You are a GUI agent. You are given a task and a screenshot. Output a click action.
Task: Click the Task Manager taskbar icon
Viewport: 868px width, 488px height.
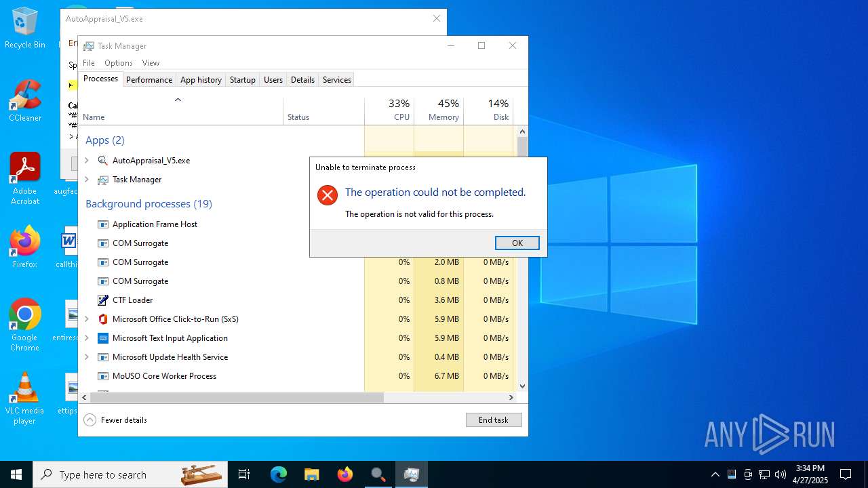(x=411, y=474)
